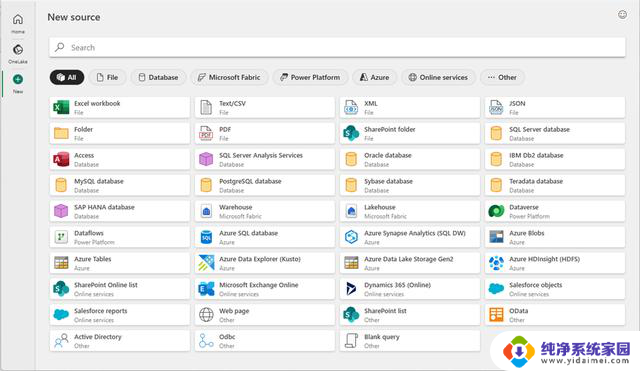Choose the Azure Data Explorer (Kusto) icon
The image size is (640, 371).
point(206,263)
